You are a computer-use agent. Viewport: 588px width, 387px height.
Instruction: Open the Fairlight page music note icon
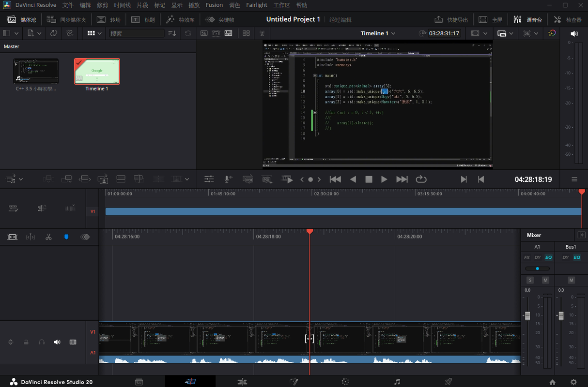[397, 382]
